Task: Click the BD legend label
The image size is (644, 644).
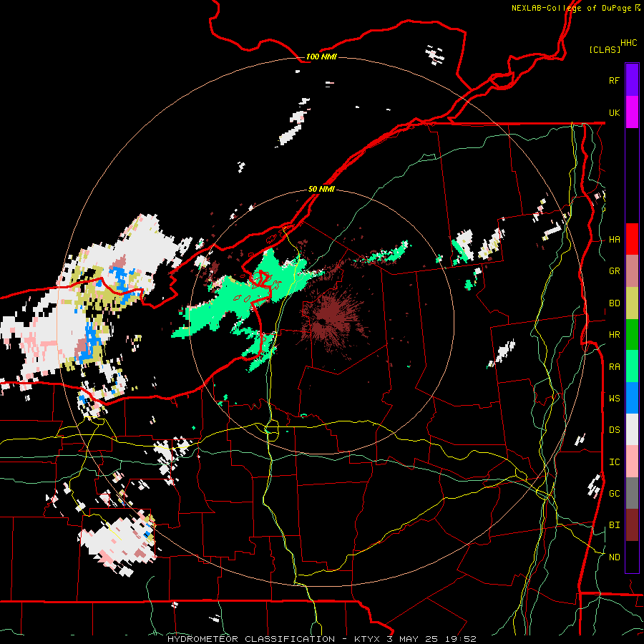Action: pos(614,303)
